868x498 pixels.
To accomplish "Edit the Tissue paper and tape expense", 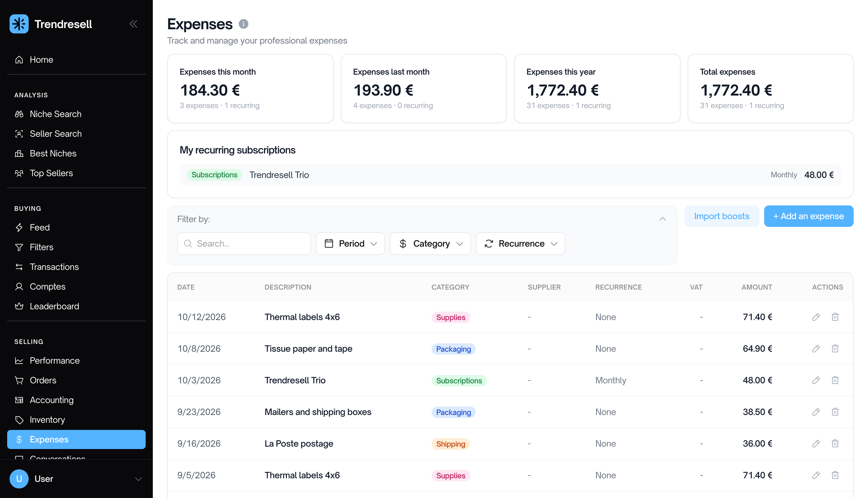I will click(816, 348).
